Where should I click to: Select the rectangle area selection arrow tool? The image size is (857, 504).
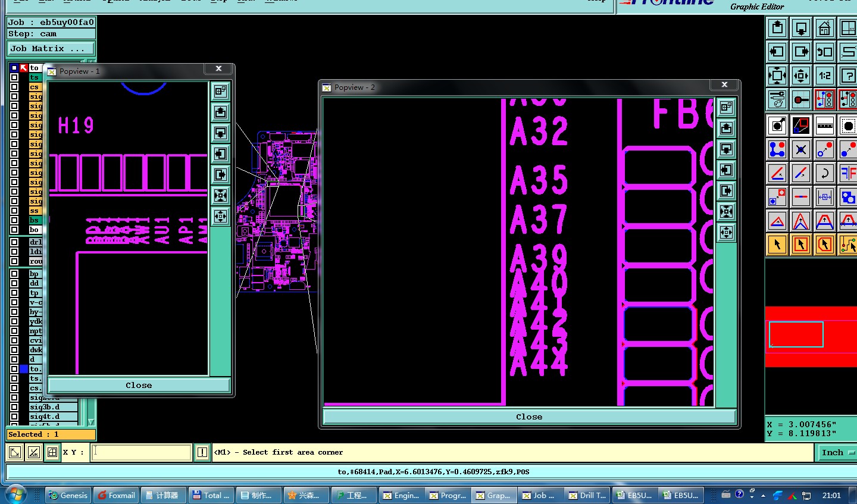click(x=801, y=245)
